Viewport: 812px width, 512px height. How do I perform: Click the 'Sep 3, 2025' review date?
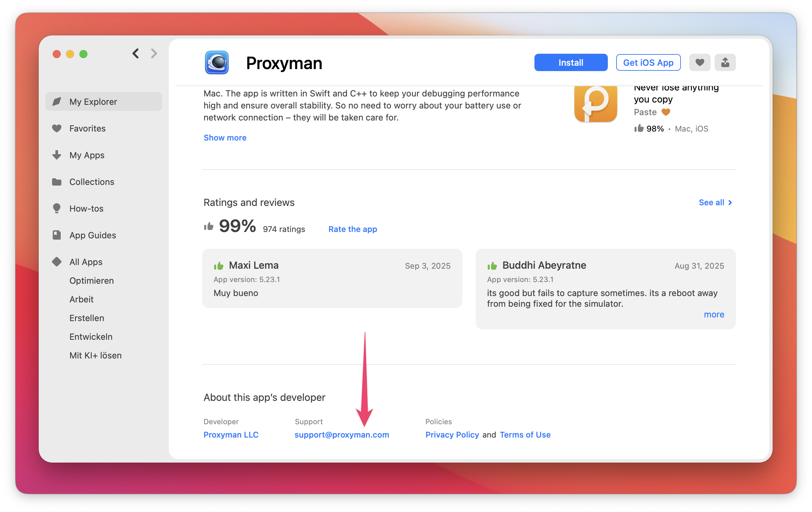click(x=428, y=266)
